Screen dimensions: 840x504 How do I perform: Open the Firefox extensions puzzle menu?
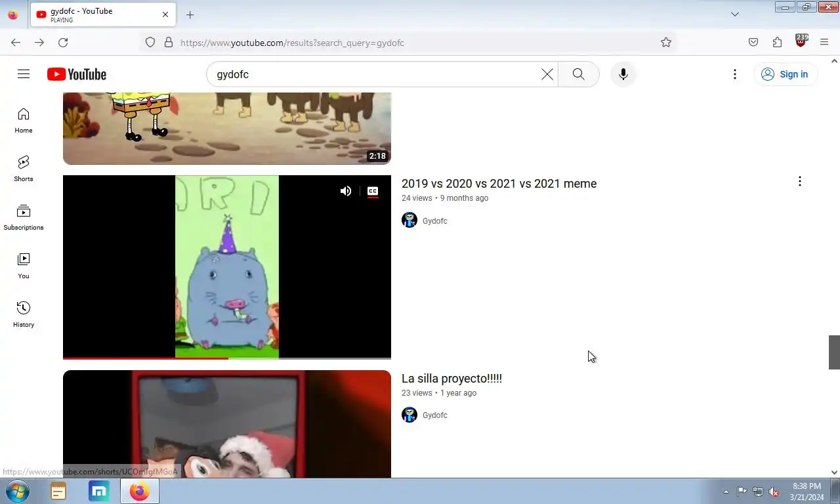[777, 43]
